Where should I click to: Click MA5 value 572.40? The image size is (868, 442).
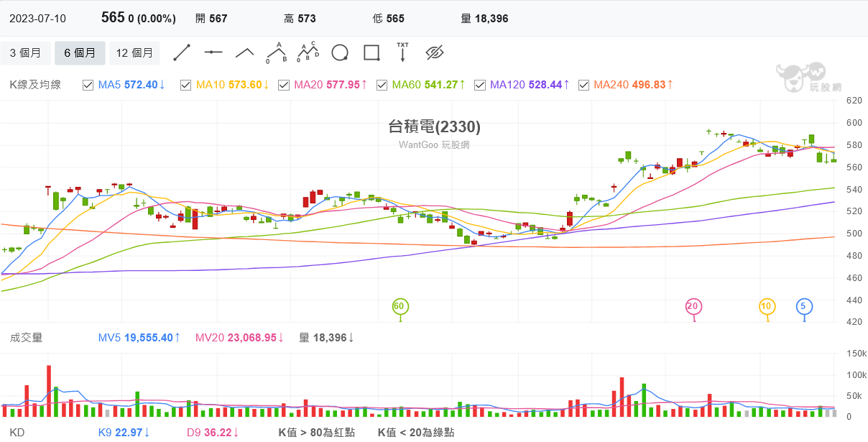pyautogui.click(x=141, y=85)
